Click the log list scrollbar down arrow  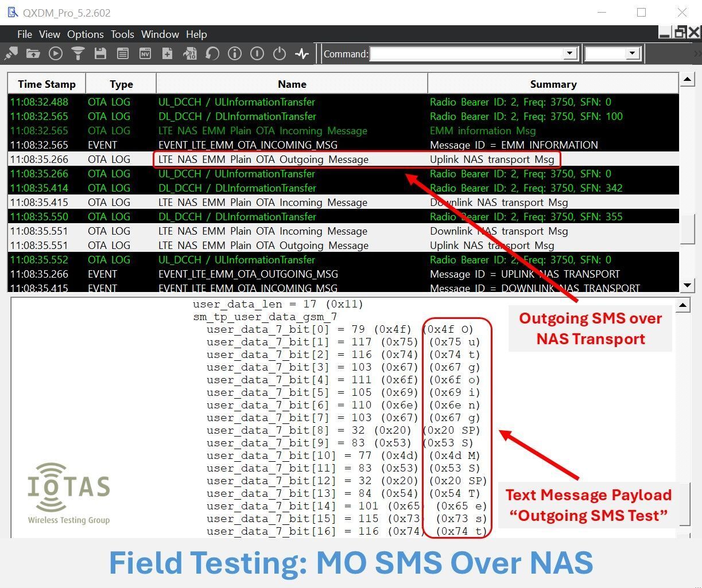click(x=687, y=285)
